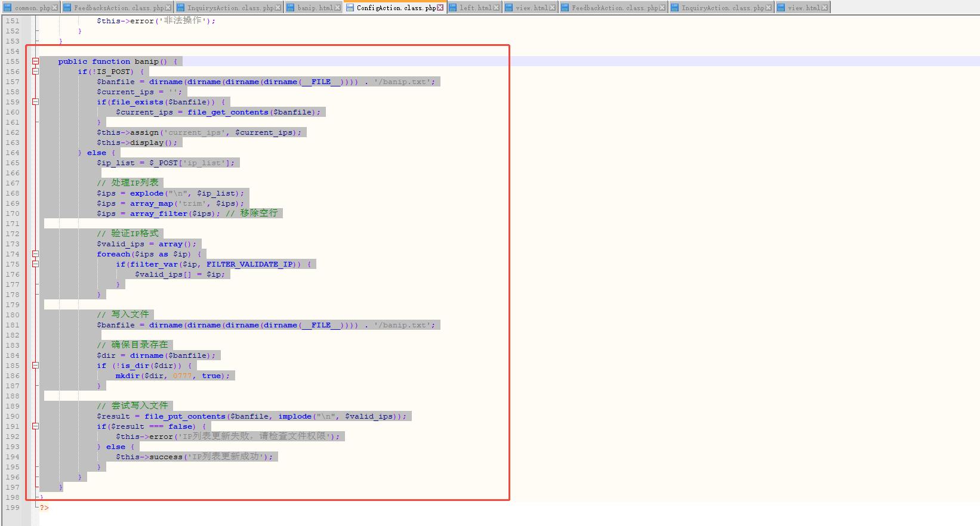Close the banip.html tab
The width and height of the screenshot is (980, 526).
338,8
